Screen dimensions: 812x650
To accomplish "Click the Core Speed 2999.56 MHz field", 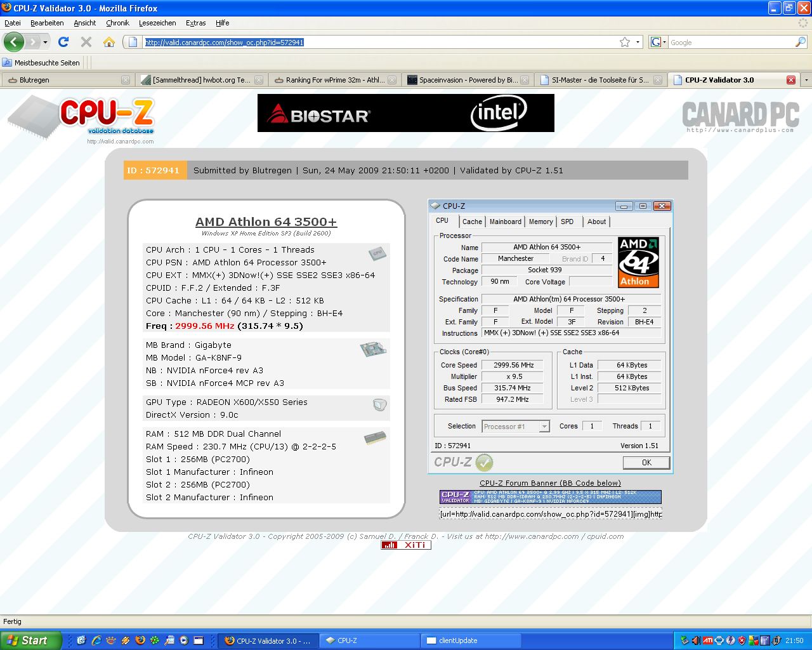I will pos(513,365).
